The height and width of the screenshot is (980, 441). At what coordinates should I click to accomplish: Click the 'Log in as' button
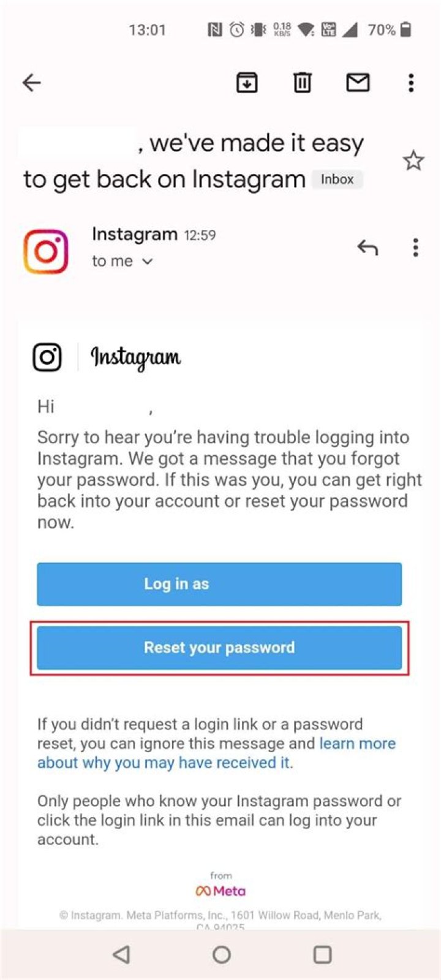pos(219,584)
